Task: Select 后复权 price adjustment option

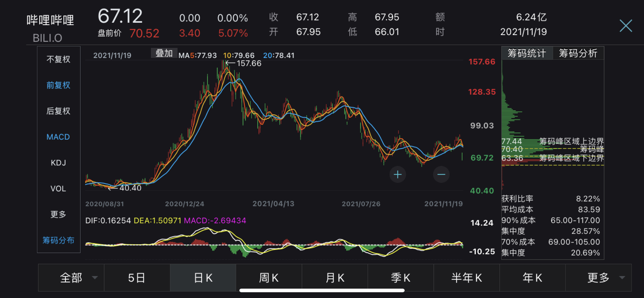Action: 58,111
